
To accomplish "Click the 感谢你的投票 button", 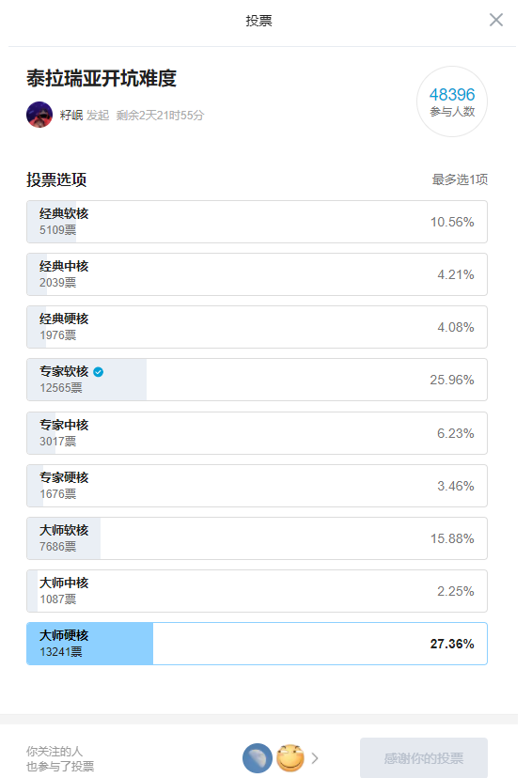I will click(424, 758).
